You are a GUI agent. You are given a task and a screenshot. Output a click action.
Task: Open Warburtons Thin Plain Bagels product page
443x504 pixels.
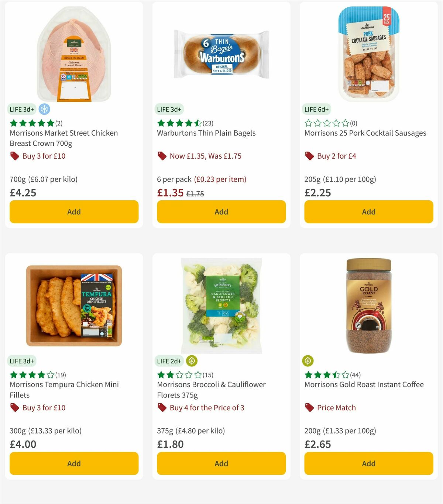click(x=206, y=133)
